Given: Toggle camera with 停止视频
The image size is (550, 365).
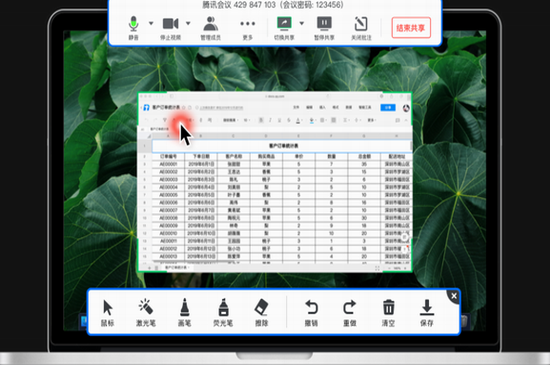Looking at the screenshot, I should (170, 28).
